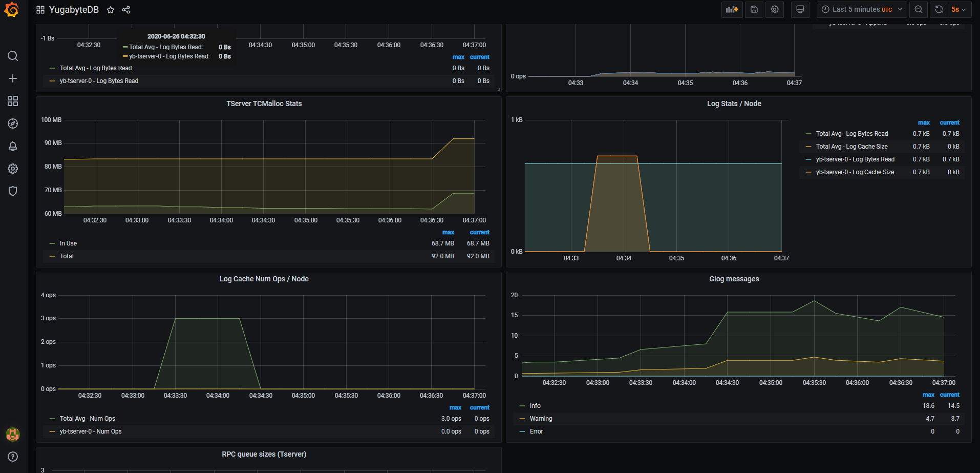Screen dimensions: 980x473
Task: Open the Server Admin shield icon
Action: click(13, 191)
